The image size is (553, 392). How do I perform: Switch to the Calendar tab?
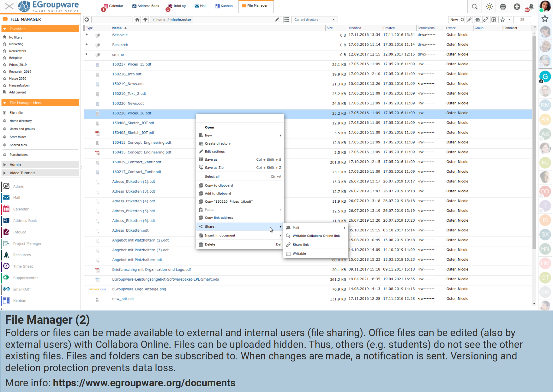pyautogui.click(x=113, y=6)
